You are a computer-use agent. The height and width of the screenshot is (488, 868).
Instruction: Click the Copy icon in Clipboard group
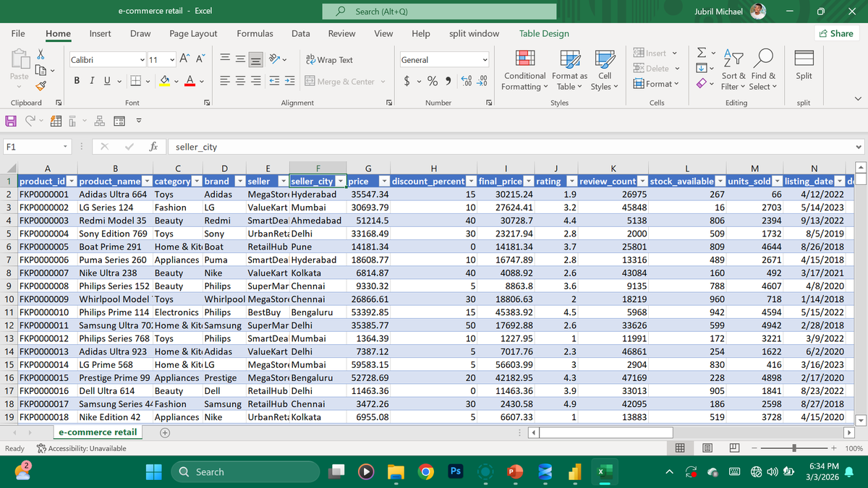(41, 70)
